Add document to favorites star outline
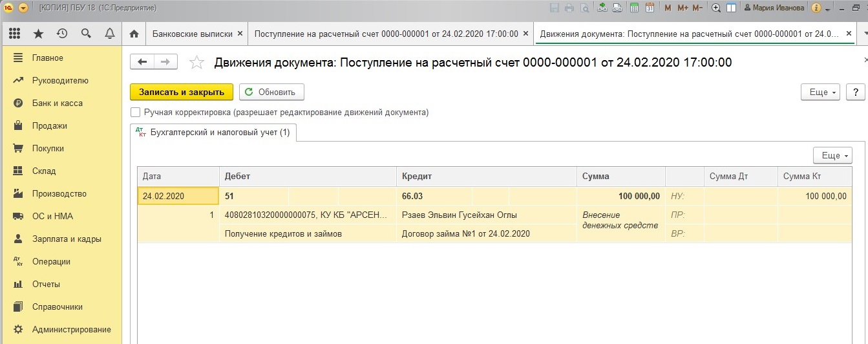868x344 pixels. [x=196, y=62]
